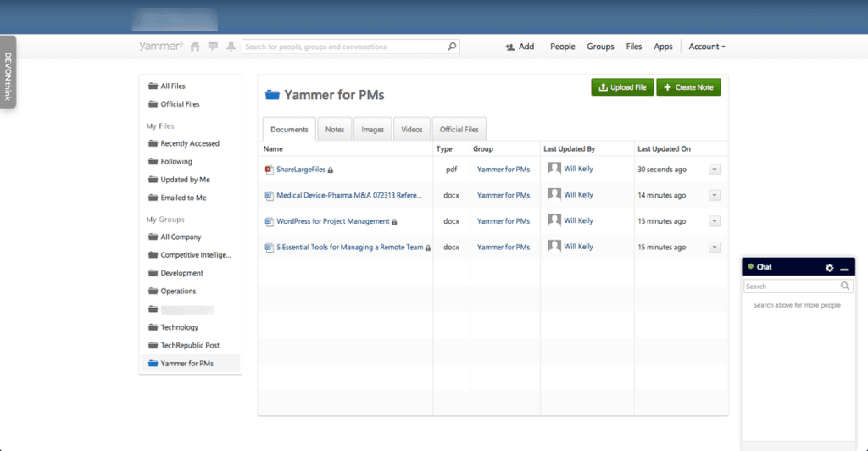
Task: Click the All Files folder icon
Action: pyautogui.click(x=153, y=86)
